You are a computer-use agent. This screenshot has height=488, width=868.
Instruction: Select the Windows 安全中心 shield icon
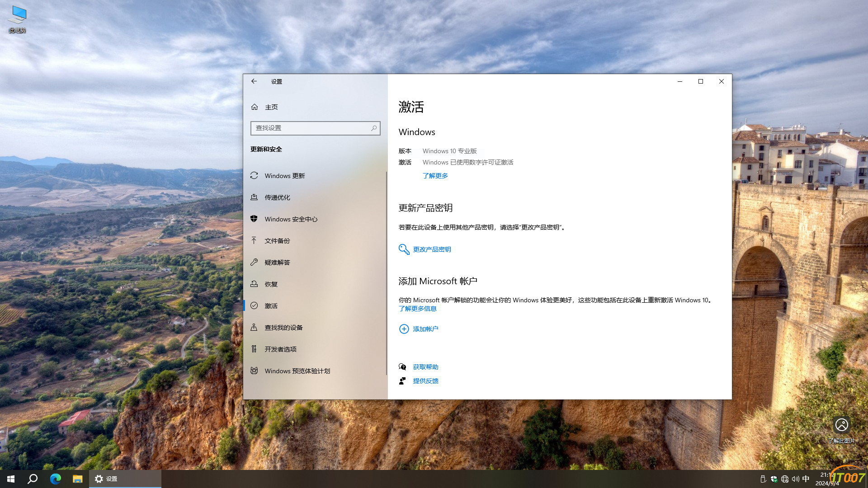pos(254,219)
